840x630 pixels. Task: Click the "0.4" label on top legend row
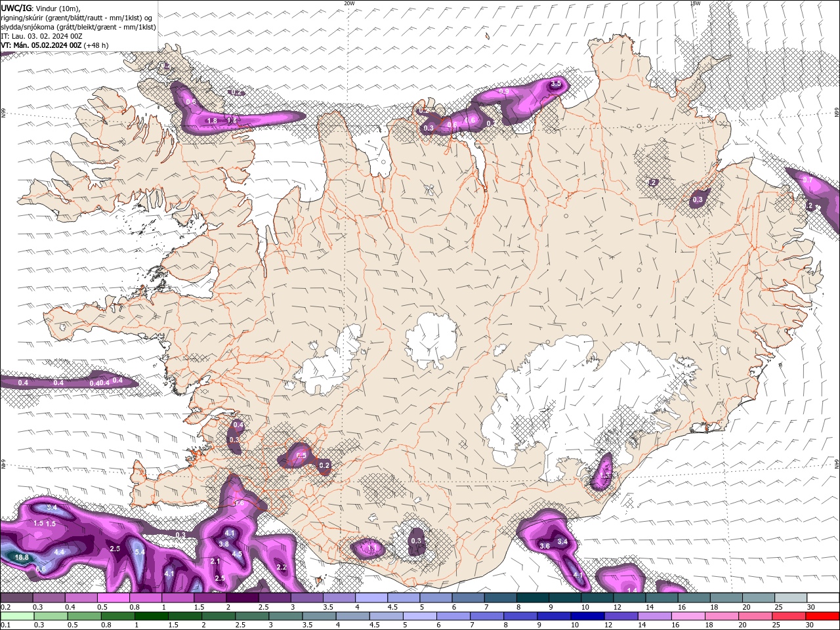click(70, 607)
